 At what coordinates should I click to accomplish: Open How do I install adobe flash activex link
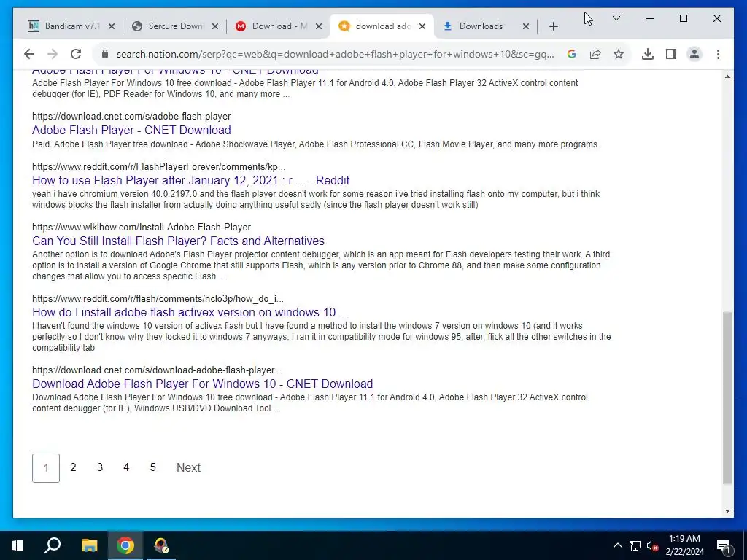190,312
